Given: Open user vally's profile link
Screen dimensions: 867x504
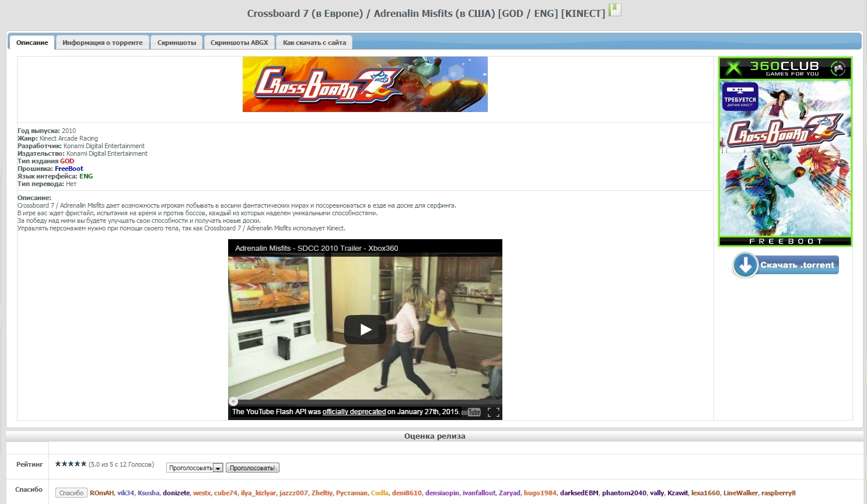Looking at the screenshot, I should 657,493.
